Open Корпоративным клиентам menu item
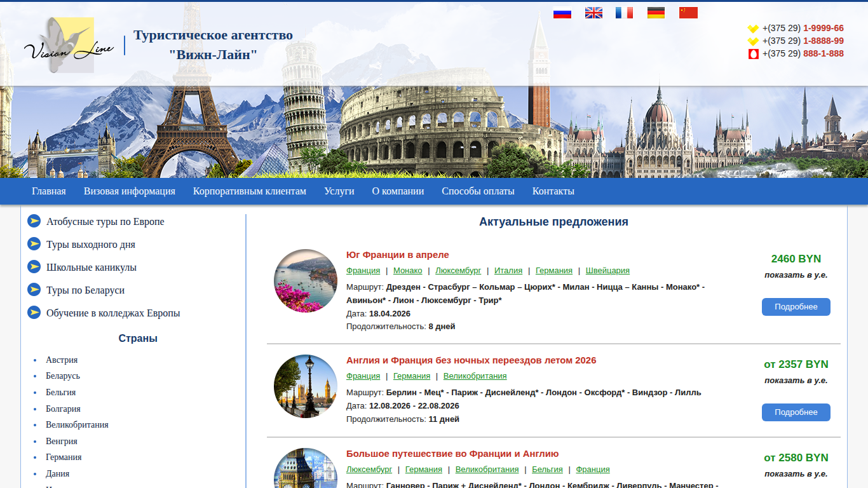The height and width of the screenshot is (488, 868). tap(250, 191)
